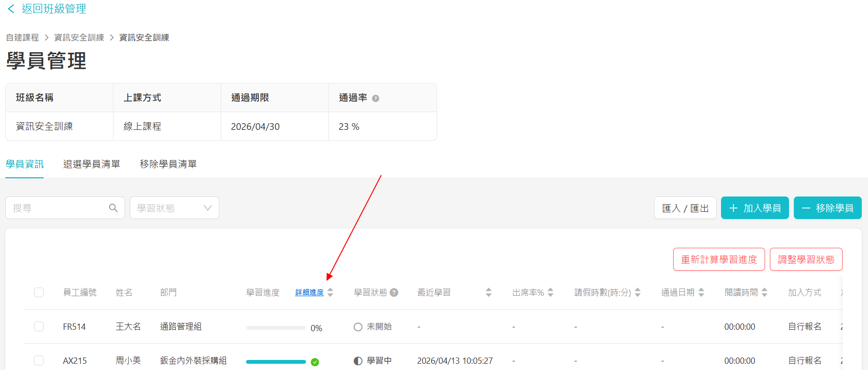Select the checkbox for employee AX215
This screenshot has width=868, height=370.
pos(39,360)
